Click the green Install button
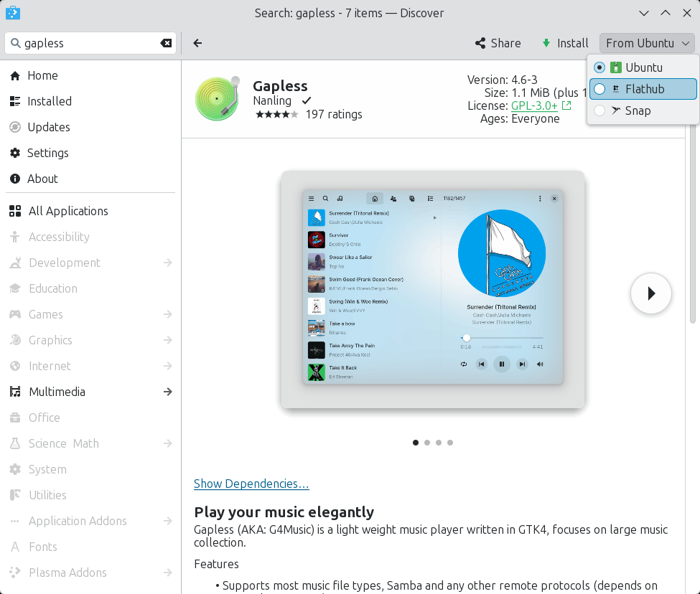Image resolution: width=700 pixels, height=594 pixels. 565,43
